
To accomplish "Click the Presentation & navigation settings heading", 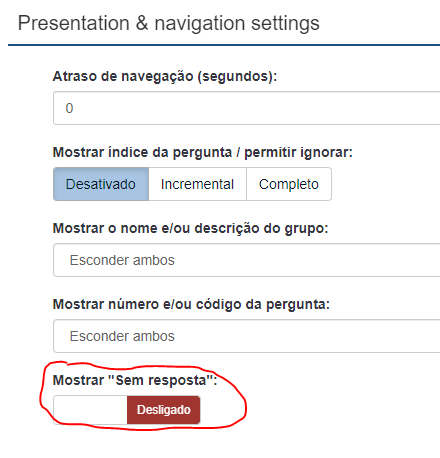I will [x=169, y=23].
